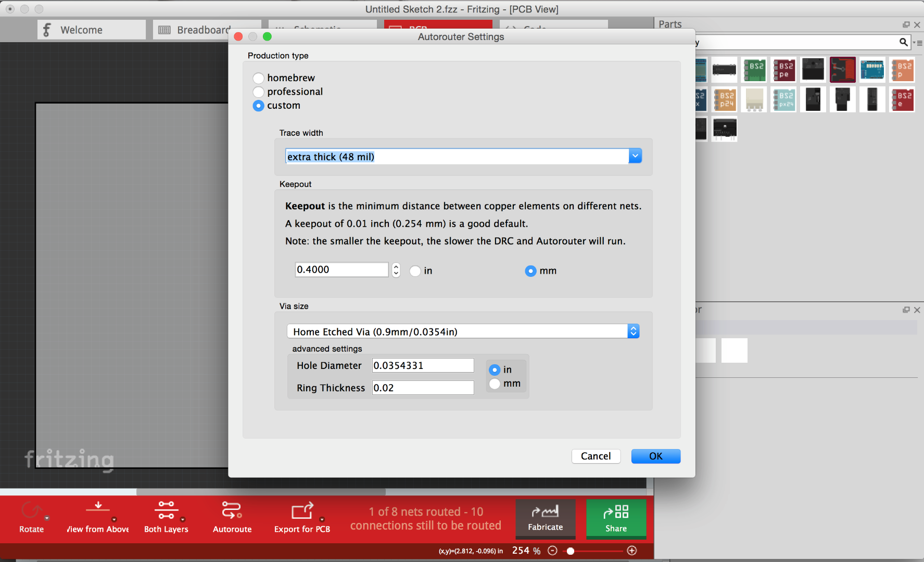The width and height of the screenshot is (924, 562).
Task: Select the black relay with pins in third row
Action: pyautogui.click(x=725, y=129)
